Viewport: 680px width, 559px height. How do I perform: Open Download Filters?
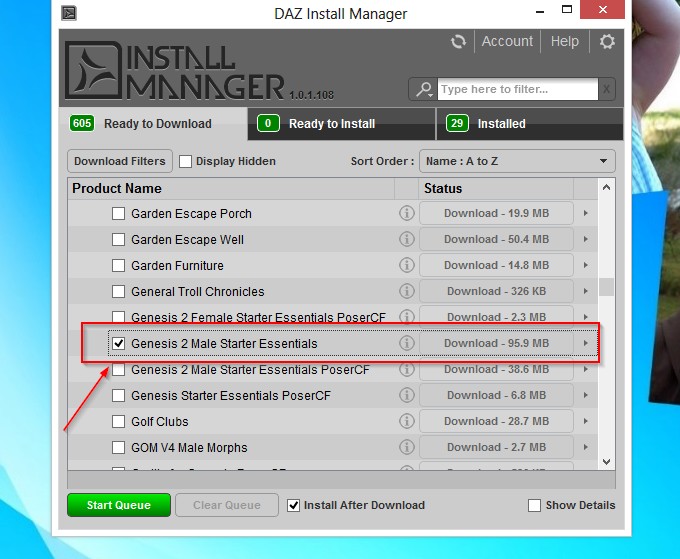(120, 161)
